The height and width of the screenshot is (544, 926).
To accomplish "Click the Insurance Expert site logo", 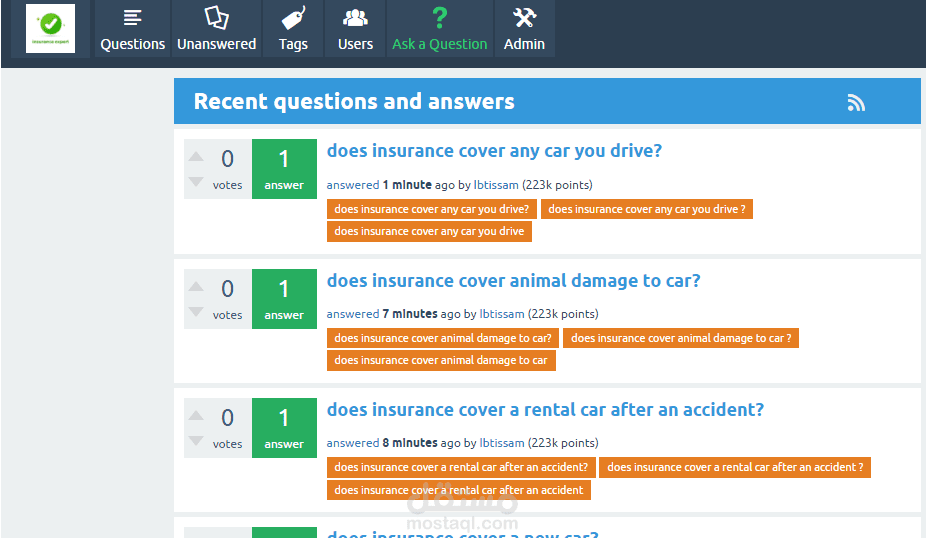I will click(50, 28).
